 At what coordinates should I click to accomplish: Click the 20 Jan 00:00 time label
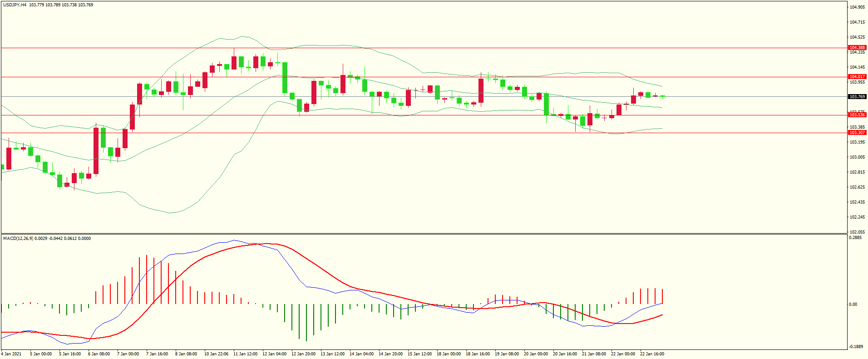pyautogui.click(x=536, y=354)
